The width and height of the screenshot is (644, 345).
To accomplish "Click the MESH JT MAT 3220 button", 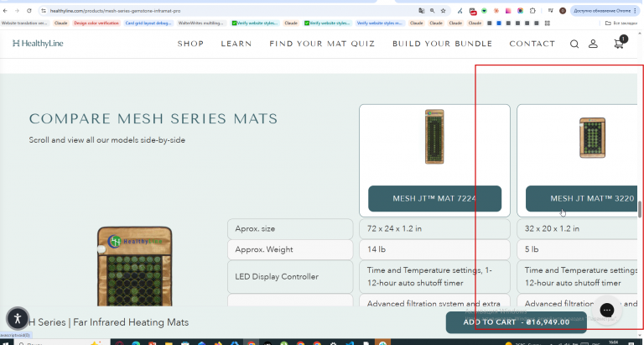I will coord(582,199).
